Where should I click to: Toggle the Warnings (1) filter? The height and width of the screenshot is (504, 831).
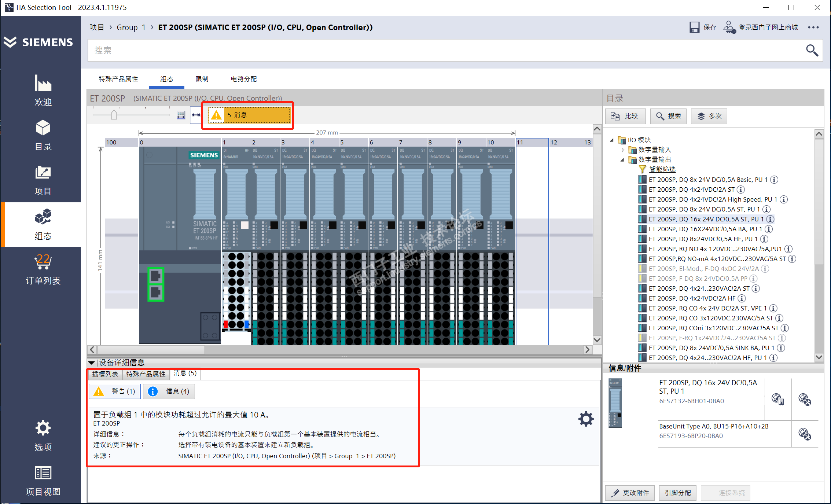[115, 391]
